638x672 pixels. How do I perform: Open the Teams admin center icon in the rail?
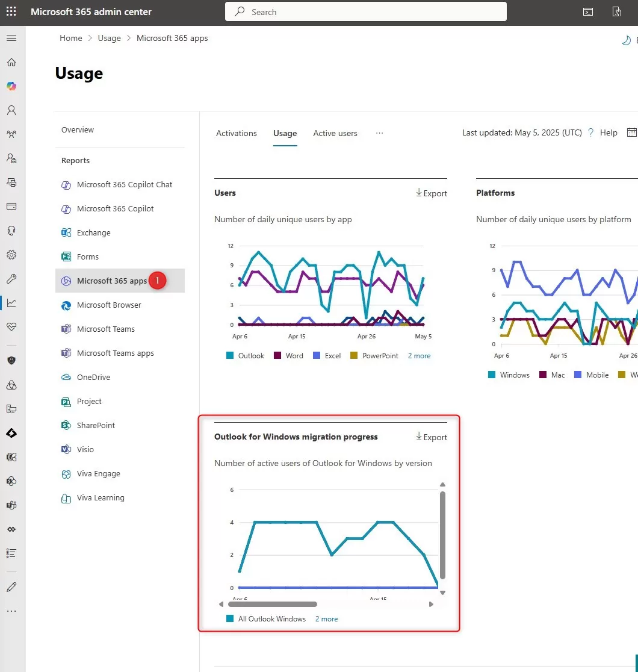[x=11, y=505]
